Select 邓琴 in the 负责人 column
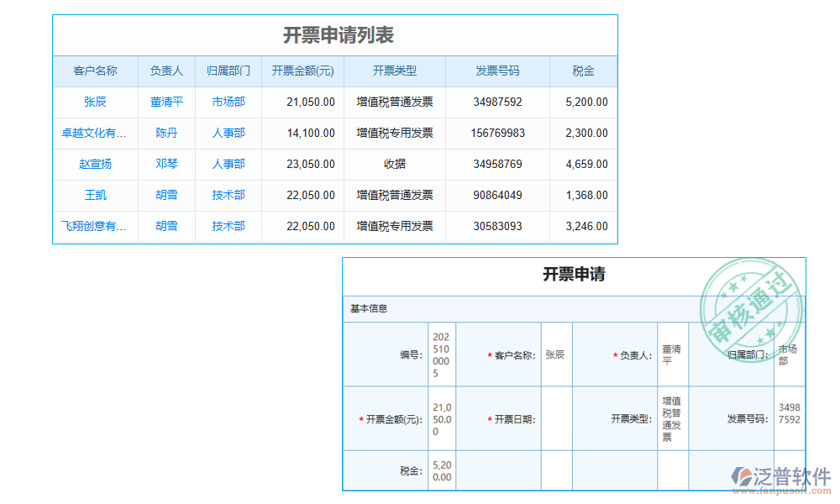Image resolution: width=840 pixels, height=504 pixels. tap(166, 164)
